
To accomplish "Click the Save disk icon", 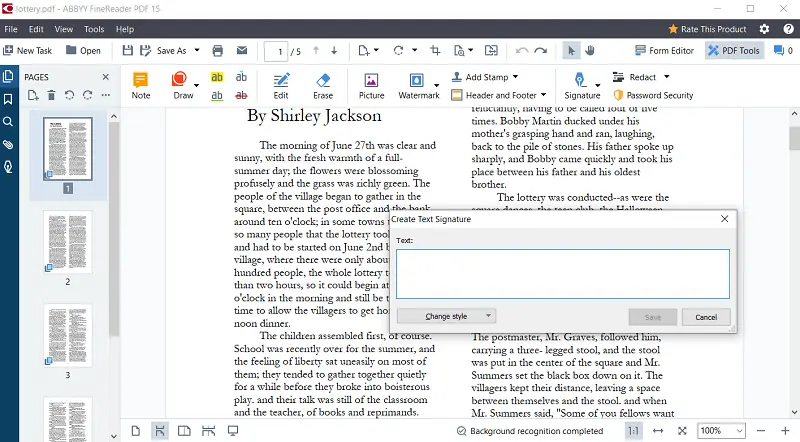I will 128,51.
